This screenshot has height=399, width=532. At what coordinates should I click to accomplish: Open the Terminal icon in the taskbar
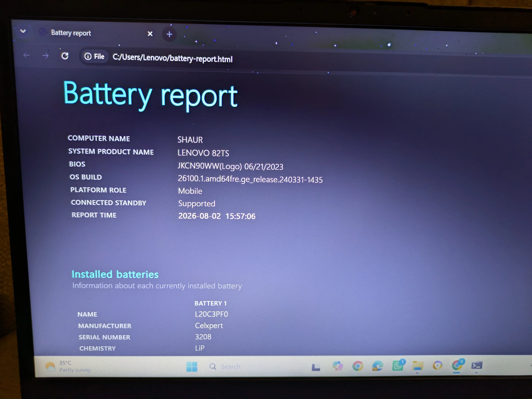[x=477, y=366]
